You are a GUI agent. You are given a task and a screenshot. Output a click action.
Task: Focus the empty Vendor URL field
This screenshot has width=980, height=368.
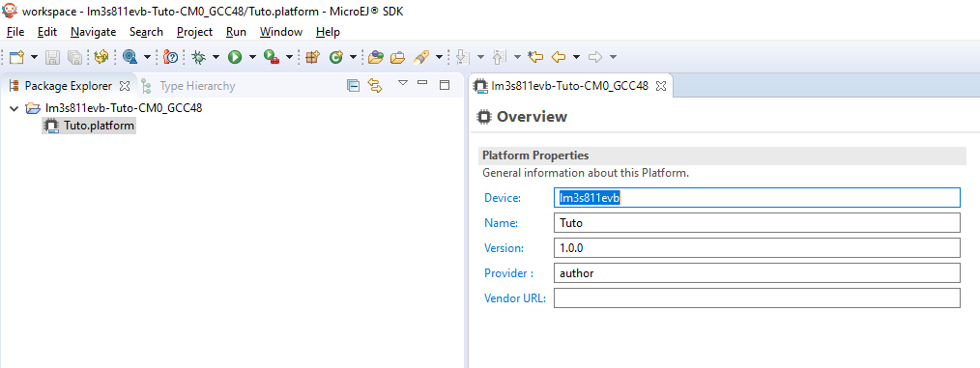pyautogui.click(x=757, y=297)
